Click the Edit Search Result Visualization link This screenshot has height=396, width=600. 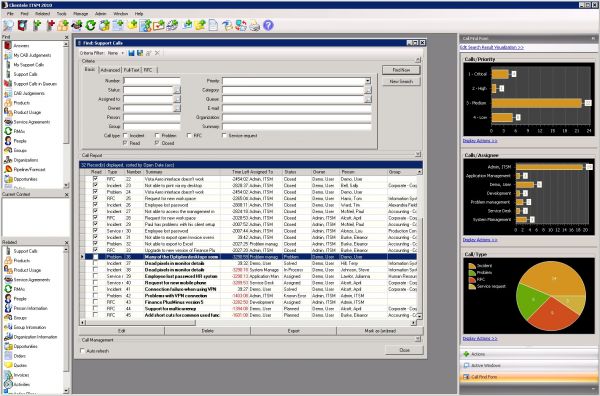(x=492, y=47)
